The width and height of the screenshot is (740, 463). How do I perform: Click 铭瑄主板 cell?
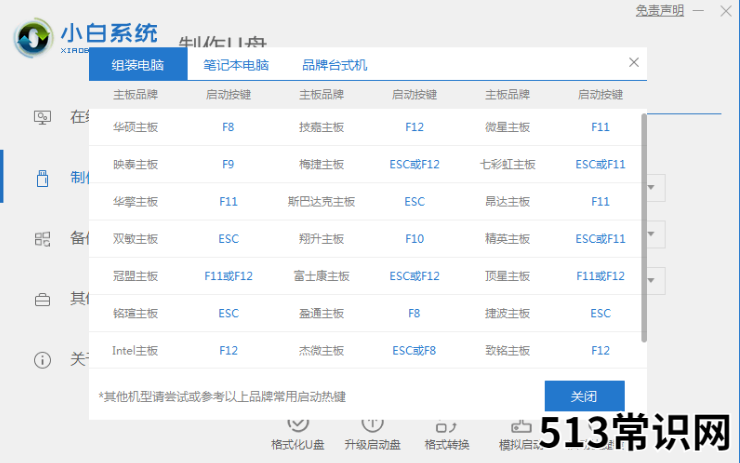(135, 313)
